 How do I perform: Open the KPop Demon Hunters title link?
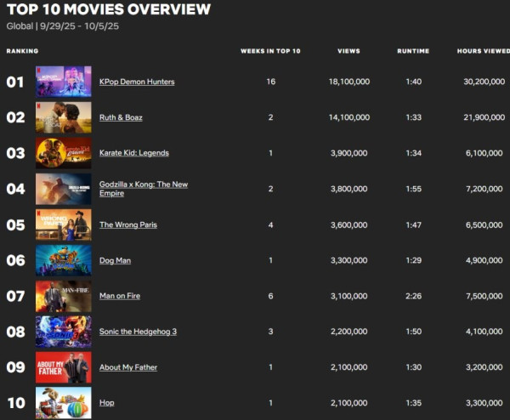tap(137, 82)
